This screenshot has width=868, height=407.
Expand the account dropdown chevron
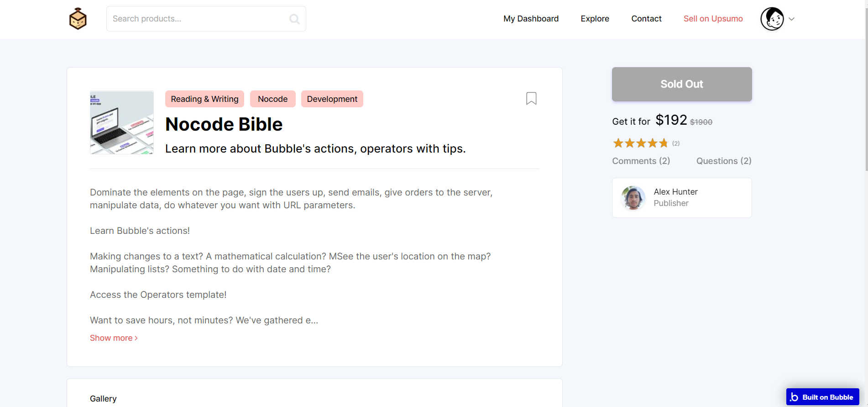pyautogui.click(x=792, y=19)
